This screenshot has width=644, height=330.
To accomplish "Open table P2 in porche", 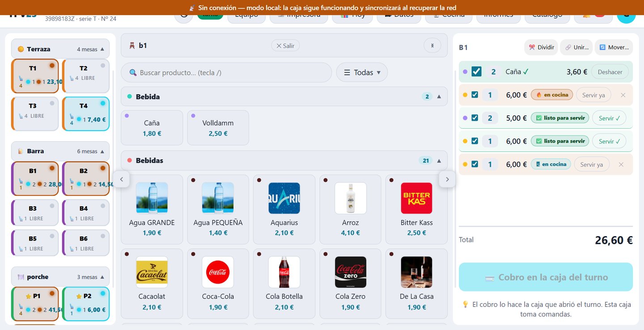I will tap(86, 304).
